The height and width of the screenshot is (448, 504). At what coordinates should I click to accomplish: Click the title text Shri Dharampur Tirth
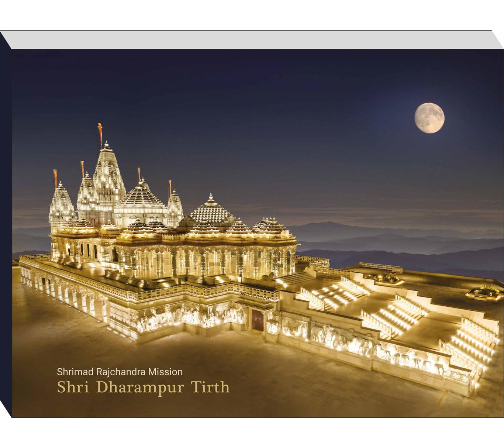pyautogui.click(x=143, y=388)
